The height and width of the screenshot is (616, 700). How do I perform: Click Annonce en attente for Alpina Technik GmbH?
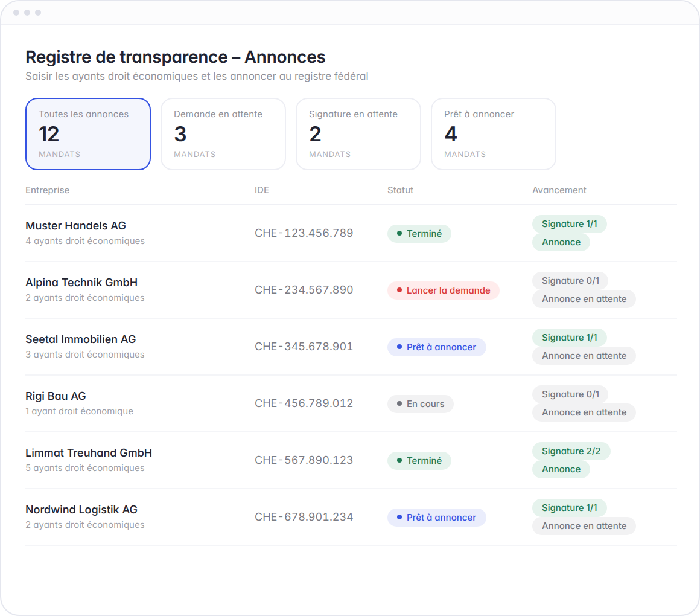[x=584, y=299]
